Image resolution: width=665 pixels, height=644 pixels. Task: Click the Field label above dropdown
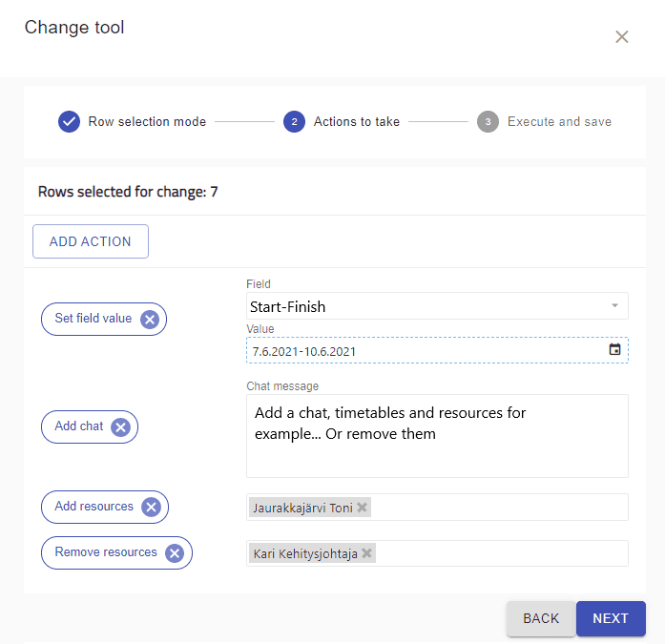click(x=259, y=283)
